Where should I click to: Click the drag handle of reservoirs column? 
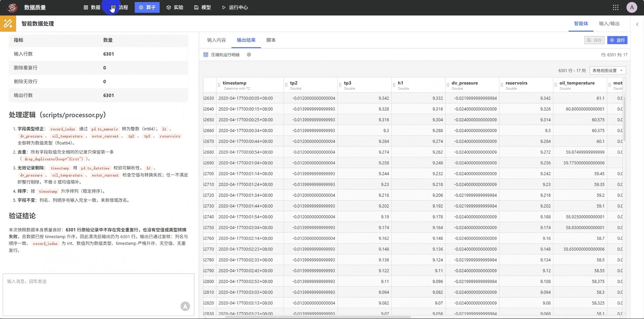pos(502,85)
